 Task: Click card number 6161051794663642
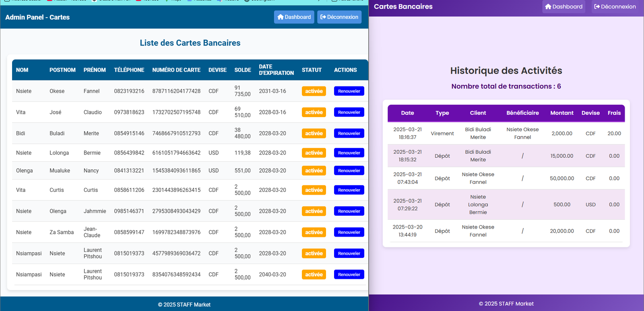click(x=176, y=153)
